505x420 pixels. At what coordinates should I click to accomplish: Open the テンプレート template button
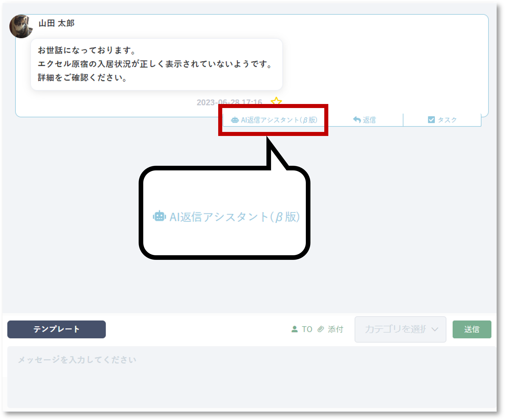point(56,329)
